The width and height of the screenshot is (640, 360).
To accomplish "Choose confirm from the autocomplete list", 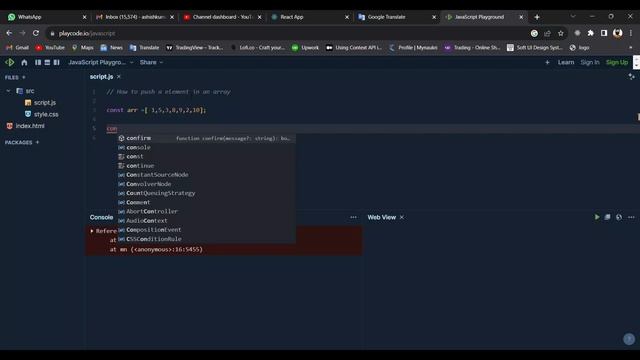I will (x=206, y=138).
